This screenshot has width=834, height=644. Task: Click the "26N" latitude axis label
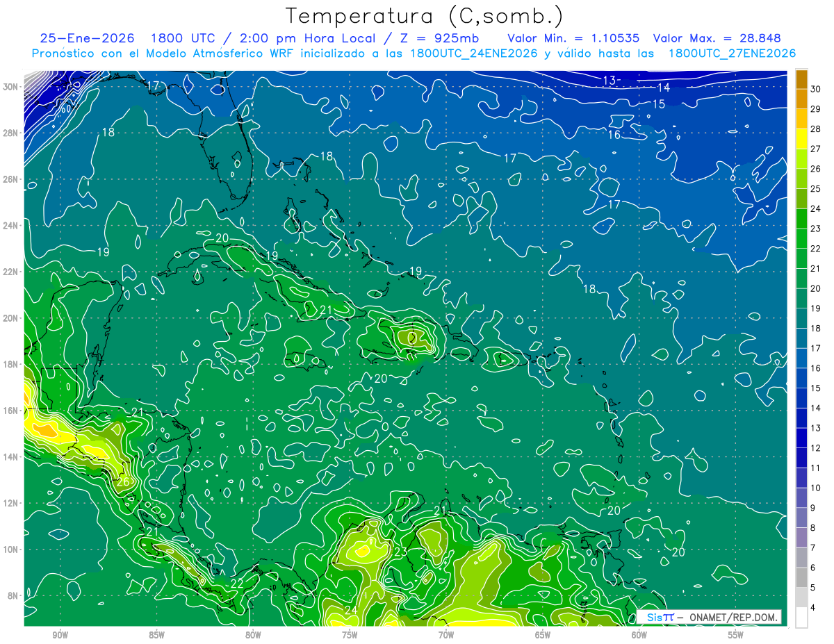[x=11, y=179]
